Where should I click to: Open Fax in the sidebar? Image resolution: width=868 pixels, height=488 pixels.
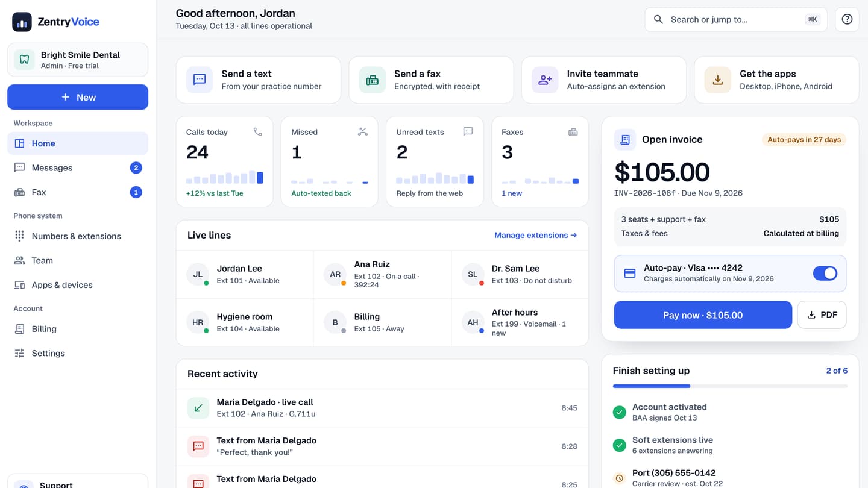pos(78,192)
